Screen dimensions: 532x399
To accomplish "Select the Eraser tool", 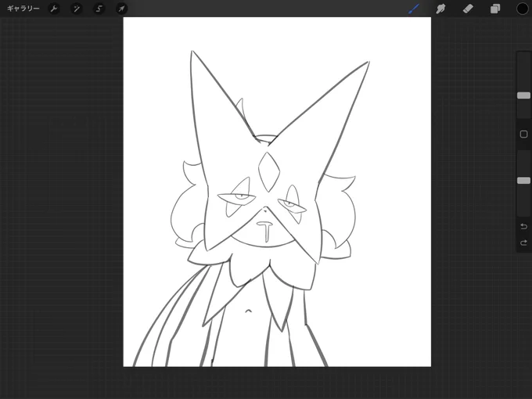I will pyautogui.click(x=468, y=9).
